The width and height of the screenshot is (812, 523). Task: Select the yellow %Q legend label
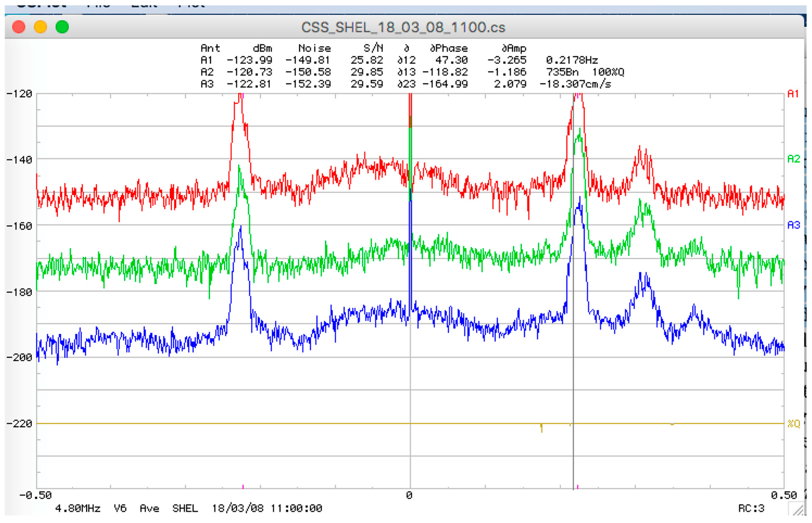[x=794, y=423]
